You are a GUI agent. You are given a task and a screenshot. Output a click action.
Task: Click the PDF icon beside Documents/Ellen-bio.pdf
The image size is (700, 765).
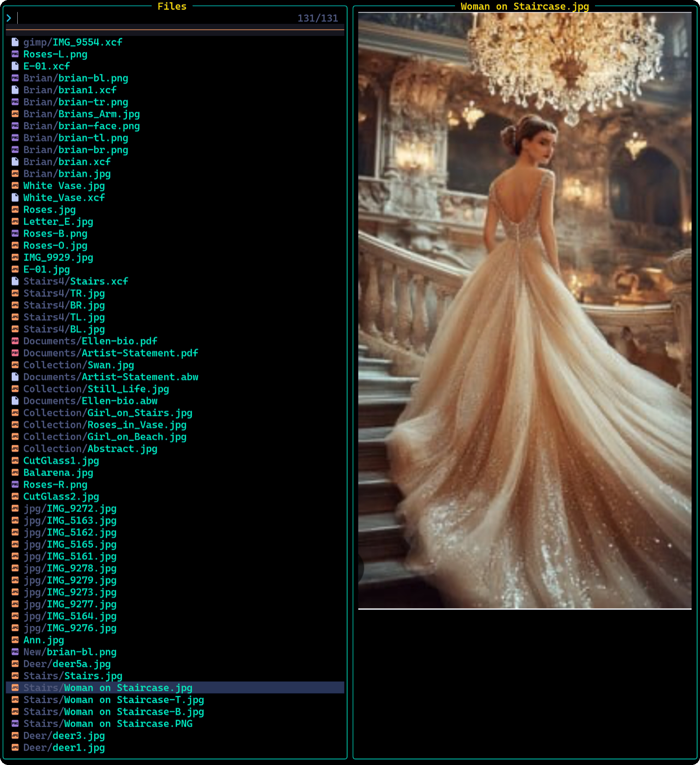click(15, 341)
